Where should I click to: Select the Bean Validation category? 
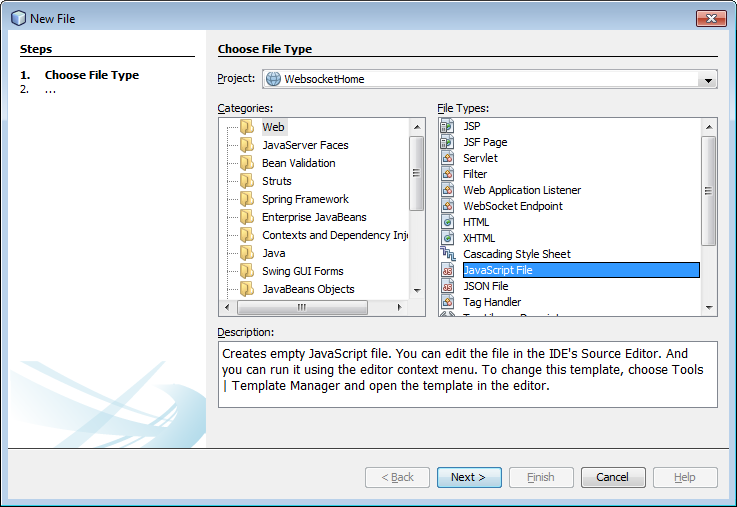click(298, 163)
